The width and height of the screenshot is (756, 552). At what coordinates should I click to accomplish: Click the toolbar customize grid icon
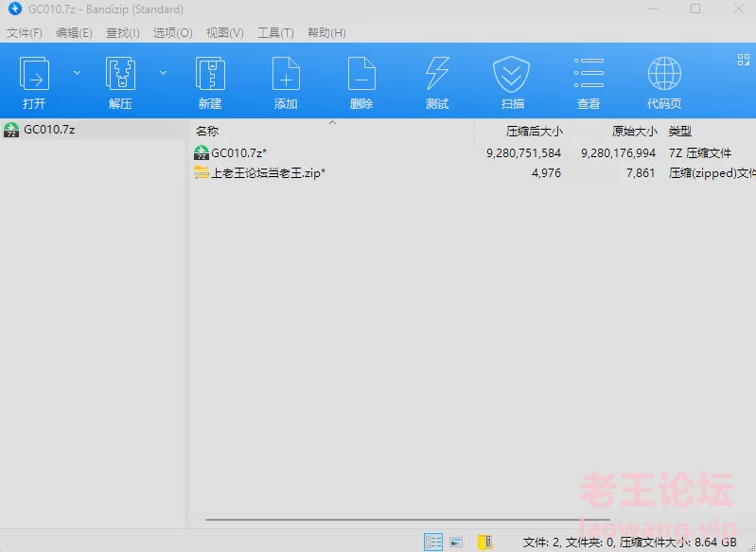[x=744, y=60]
